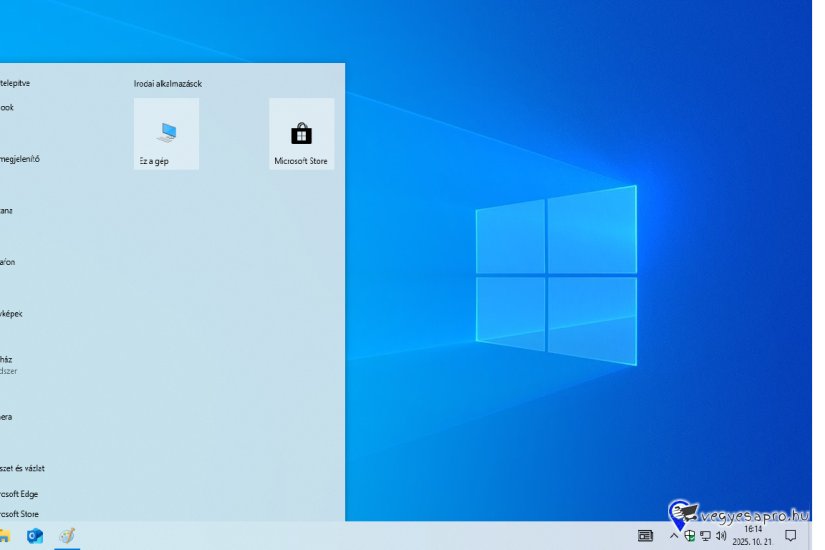The height and width of the screenshot is (550, 825).
Task: Open the Cortana entry in app list
Action: pyautogui.click(x=7, y=211)
